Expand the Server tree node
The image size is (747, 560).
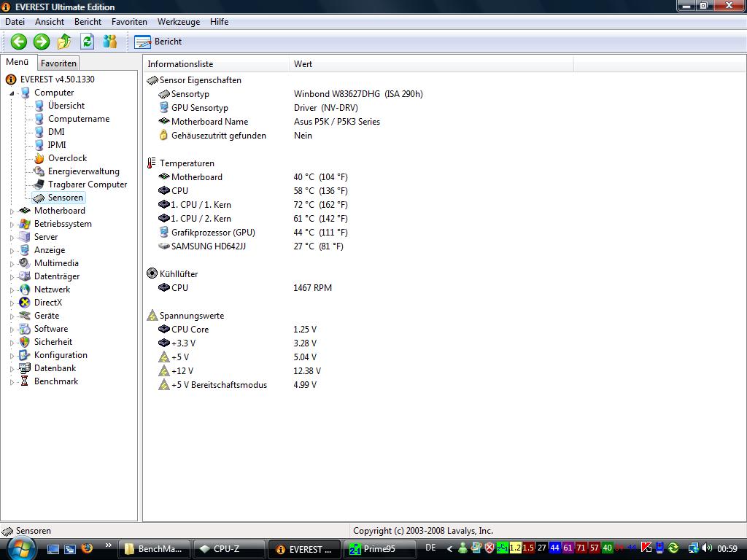[12, 237]
